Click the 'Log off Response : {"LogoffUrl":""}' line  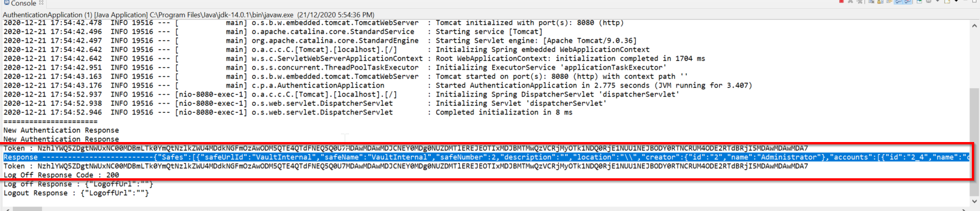tap(79, 184)
